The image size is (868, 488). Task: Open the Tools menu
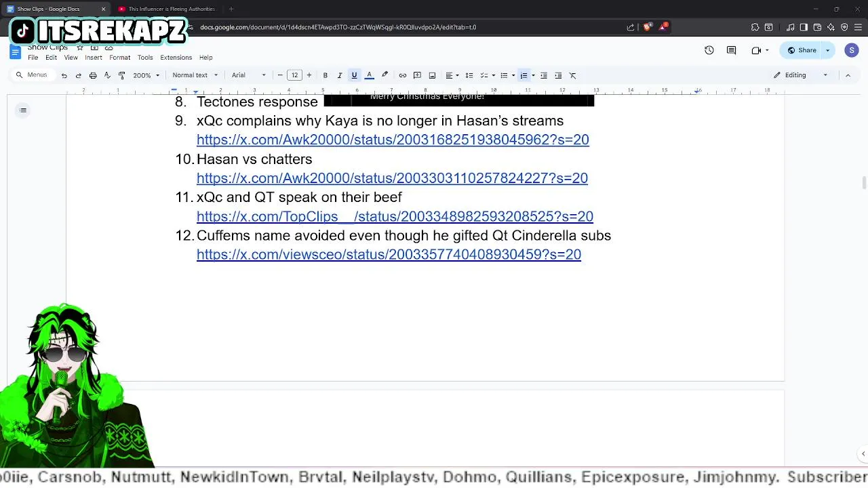coord(145,58)
